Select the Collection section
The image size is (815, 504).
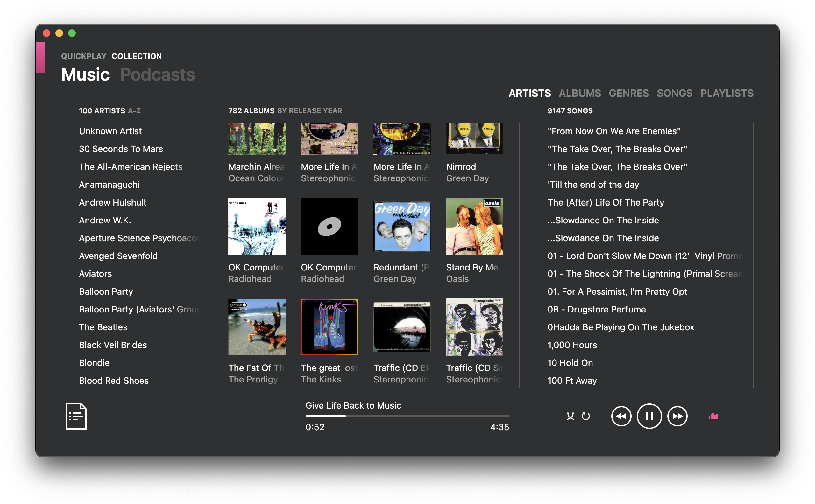click(137, 56)
